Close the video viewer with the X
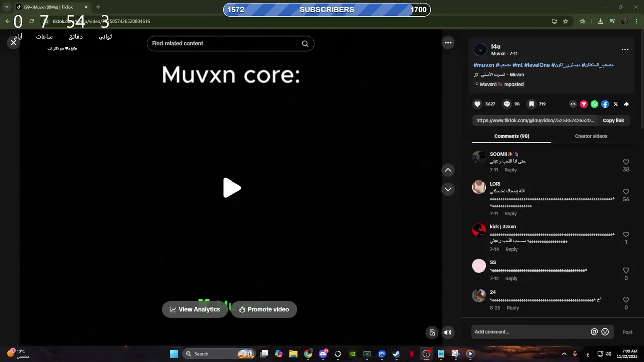Viewport: 644px width, 362px height. pyautogui.click(x=14, y=43)
